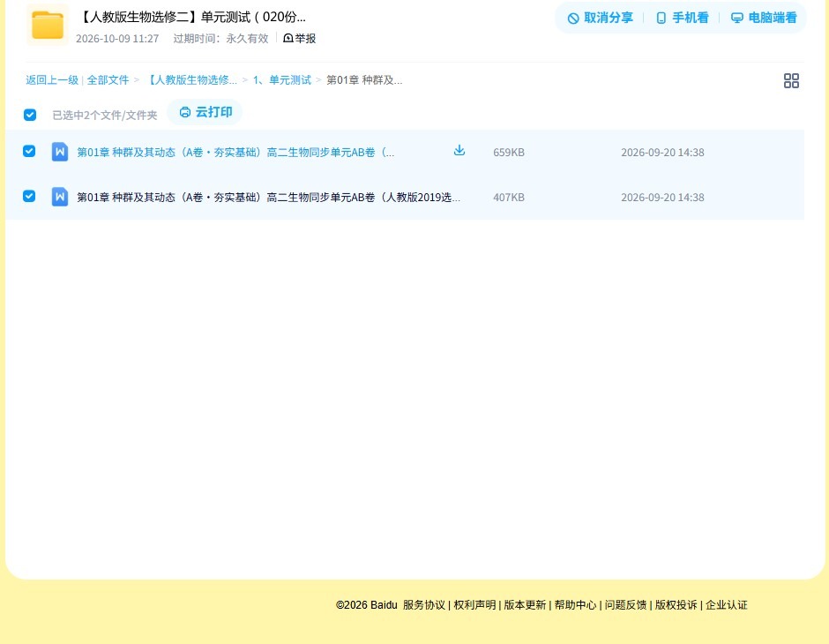Open the 权利声明 footer link
829x644 pixels.
tap(474, 605)
